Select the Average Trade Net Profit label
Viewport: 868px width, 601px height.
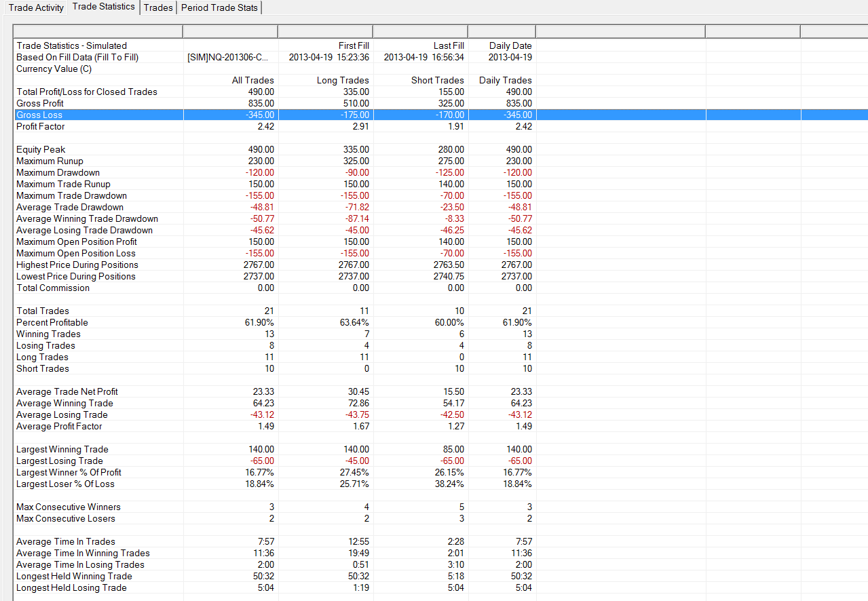(x=67, y=392)
